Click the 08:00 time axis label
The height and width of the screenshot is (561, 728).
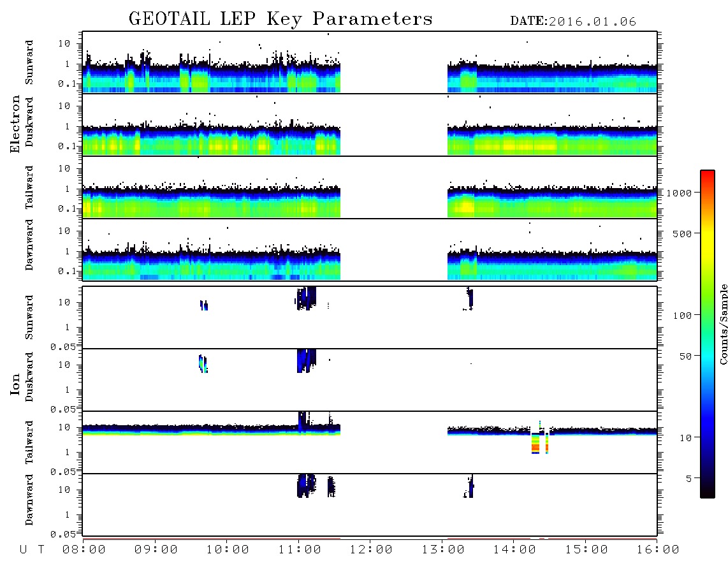tap(84, 550)
